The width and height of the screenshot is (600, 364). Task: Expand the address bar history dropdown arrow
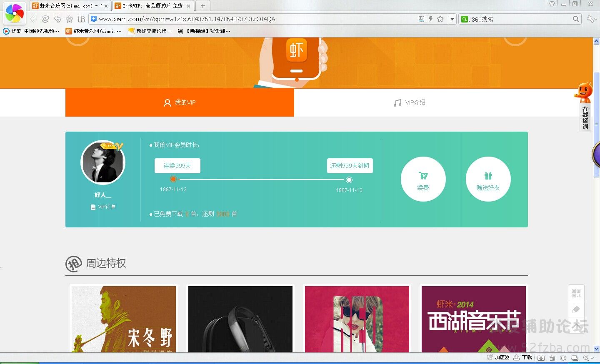(x=452, y=19)
